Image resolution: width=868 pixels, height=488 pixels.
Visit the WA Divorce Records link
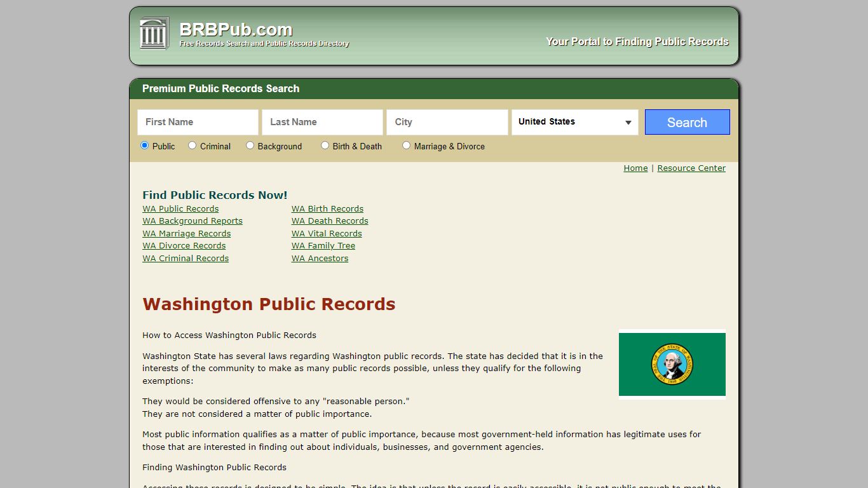(x=184, y=246)
